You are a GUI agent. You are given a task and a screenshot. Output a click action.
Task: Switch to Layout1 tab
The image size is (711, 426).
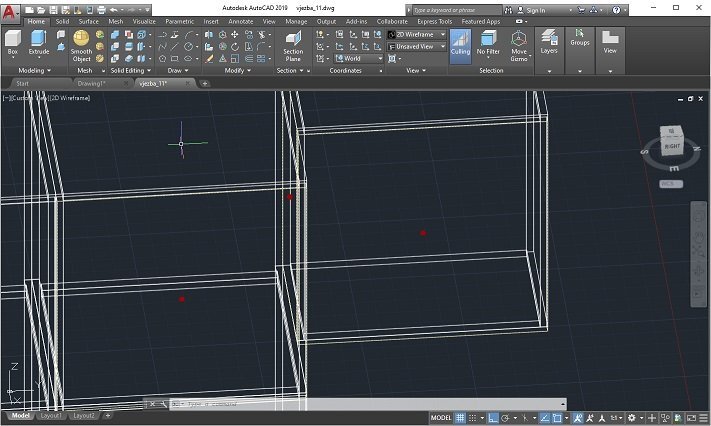(x=51, y=416)
